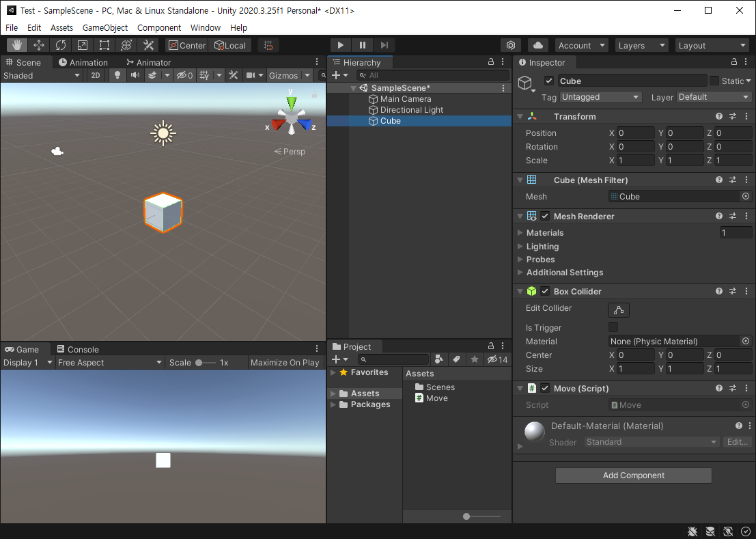The height and width of the screenshot is (539, 756).
Task: Toggle 2D view in Scene
Action: tap(96, 75)
